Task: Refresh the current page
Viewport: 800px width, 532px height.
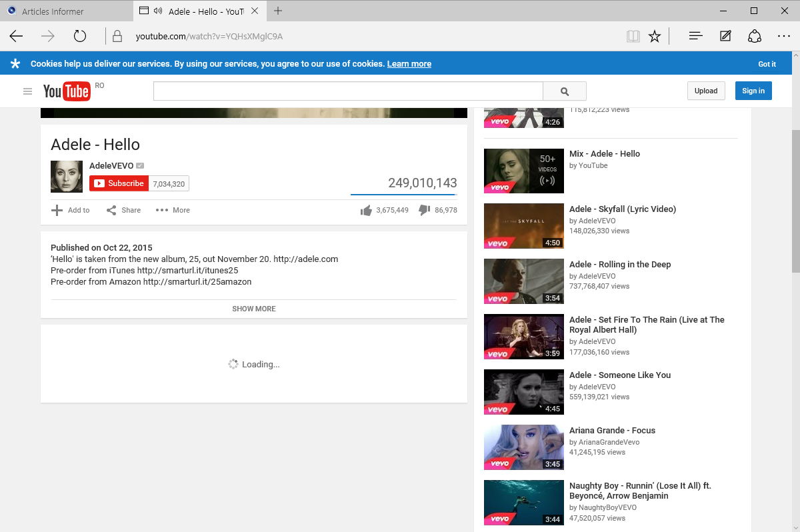Action: coord(80,36)
